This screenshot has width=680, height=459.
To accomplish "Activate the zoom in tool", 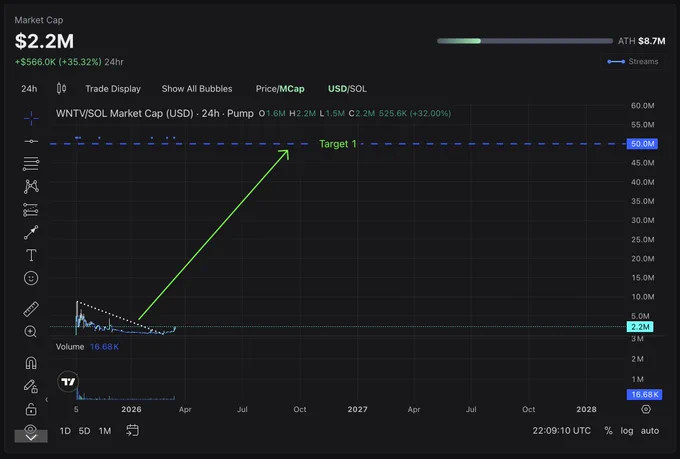I will pos(31,332).
